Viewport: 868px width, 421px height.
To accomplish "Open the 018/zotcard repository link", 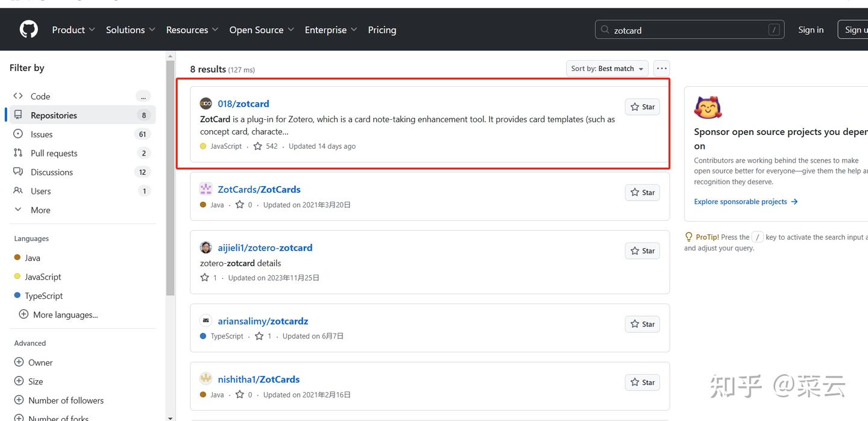I will click(244, 104).
